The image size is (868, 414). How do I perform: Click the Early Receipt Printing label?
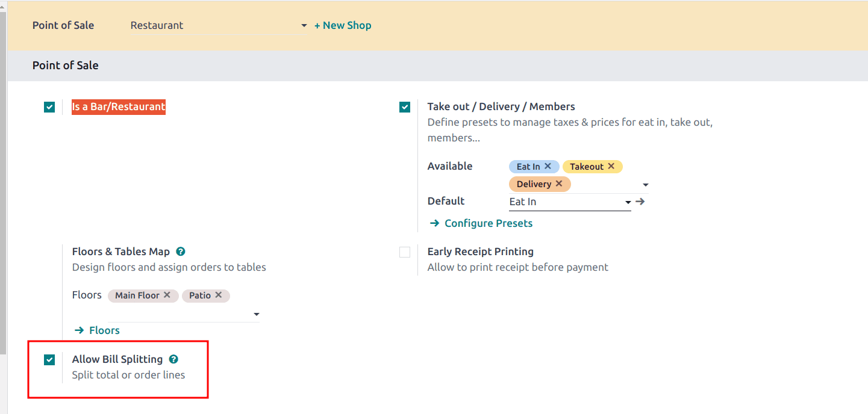481,252
